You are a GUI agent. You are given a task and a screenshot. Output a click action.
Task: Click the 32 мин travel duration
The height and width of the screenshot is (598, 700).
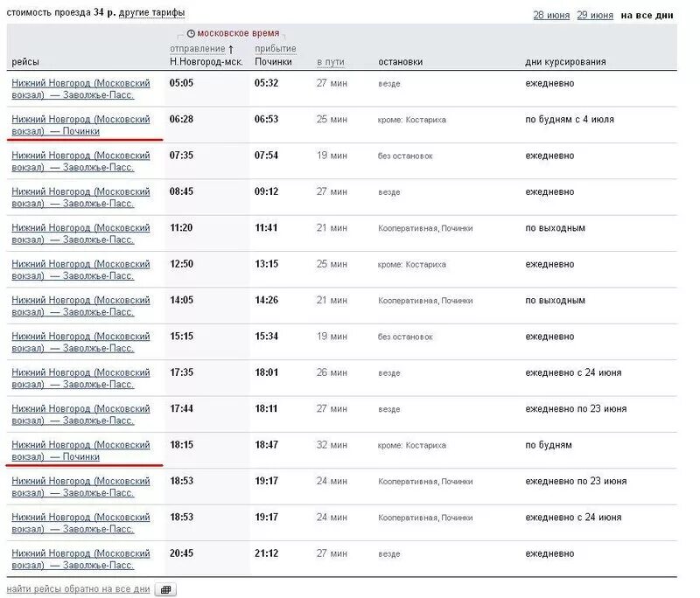pos(332,445)
